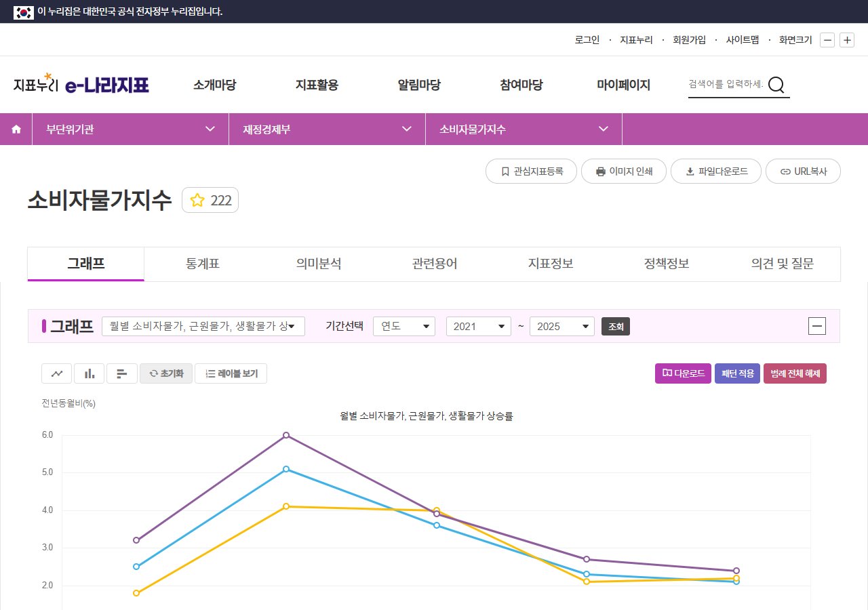Click 범례 전체 해제 button
The height and width of the screenshot is (610, 868).
[795, 373]
